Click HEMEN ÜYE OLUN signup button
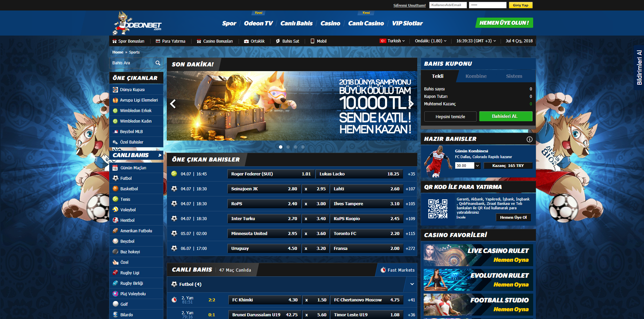 504,23
